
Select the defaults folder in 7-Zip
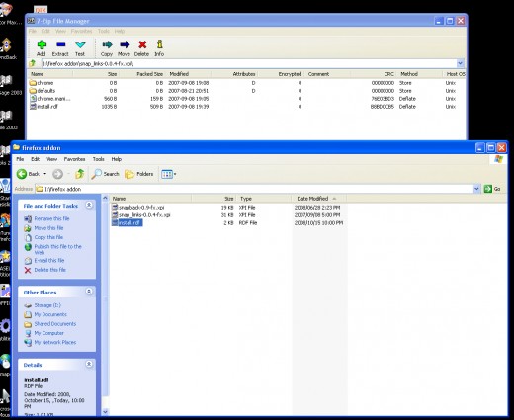pyautogui.click(x=43, y=91)
